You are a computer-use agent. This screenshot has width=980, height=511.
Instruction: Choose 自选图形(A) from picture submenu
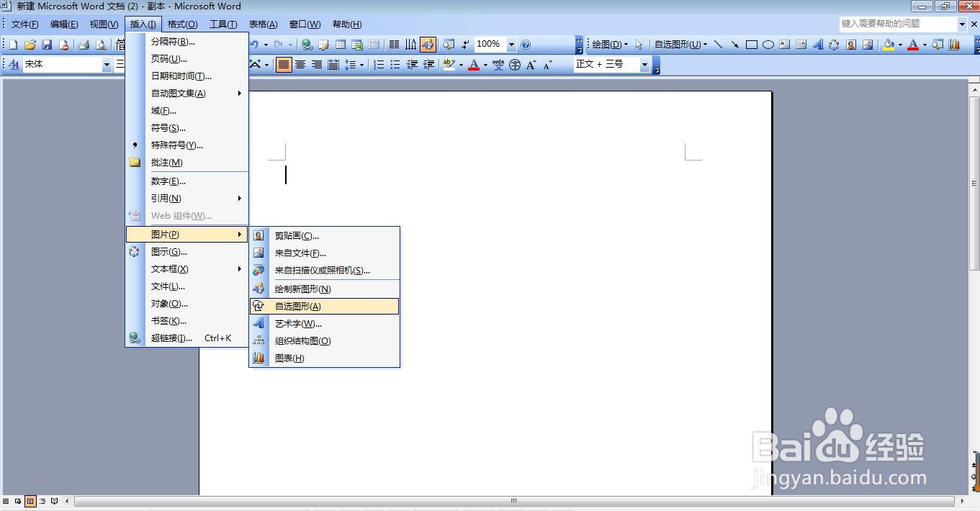tap(324, 306)
